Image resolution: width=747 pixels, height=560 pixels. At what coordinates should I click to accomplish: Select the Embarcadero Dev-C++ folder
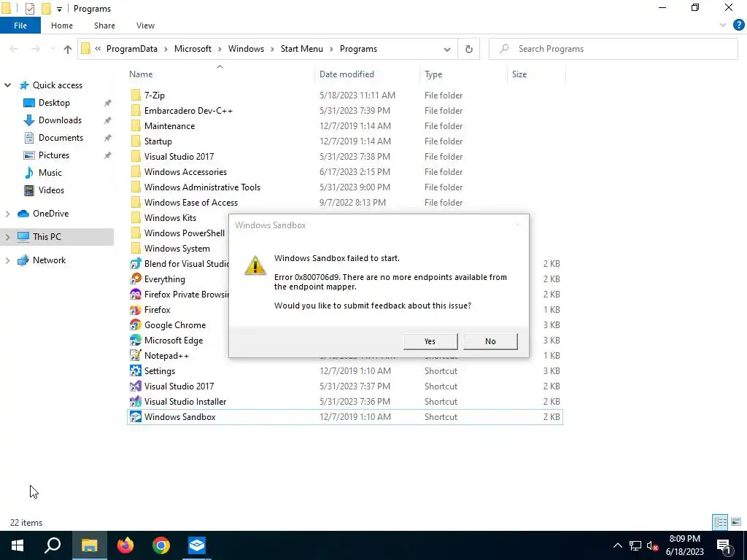(188, 111)
